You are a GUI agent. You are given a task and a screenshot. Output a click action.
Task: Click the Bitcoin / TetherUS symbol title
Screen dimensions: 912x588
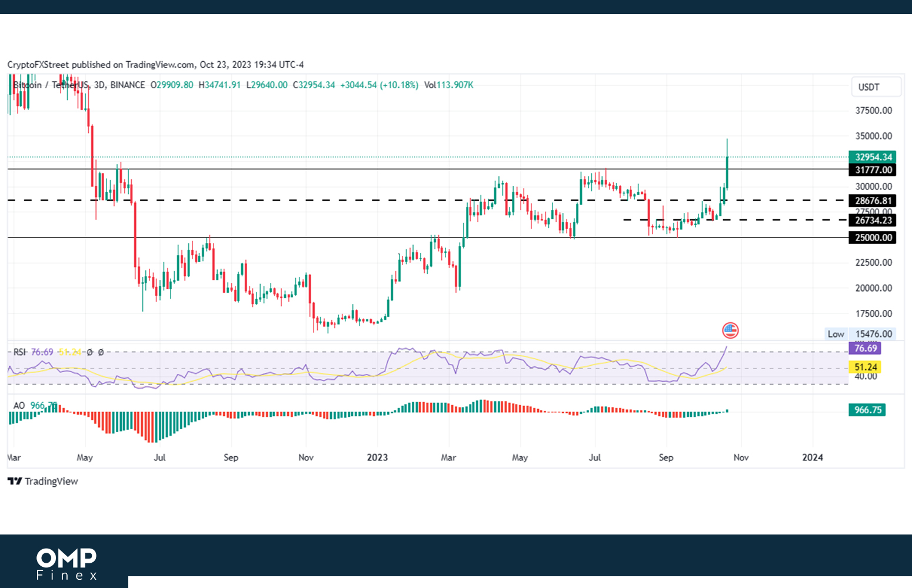click(51, 85)
